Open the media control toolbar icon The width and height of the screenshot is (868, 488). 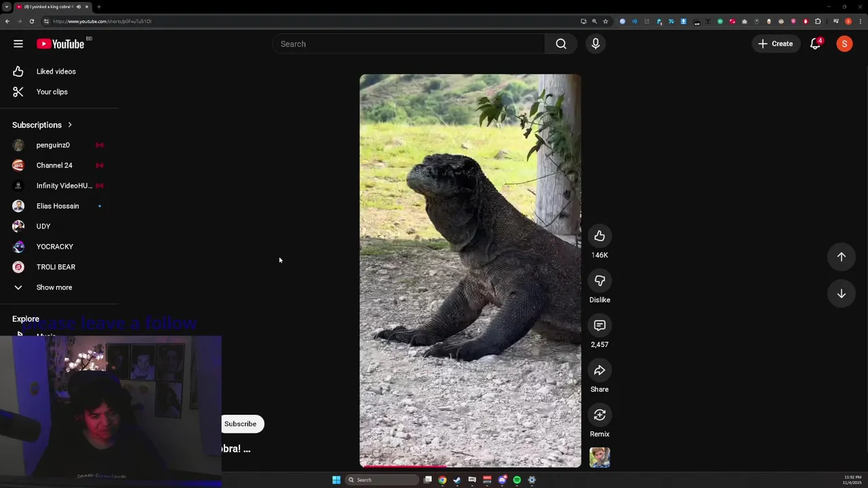(x=836, y=21)
